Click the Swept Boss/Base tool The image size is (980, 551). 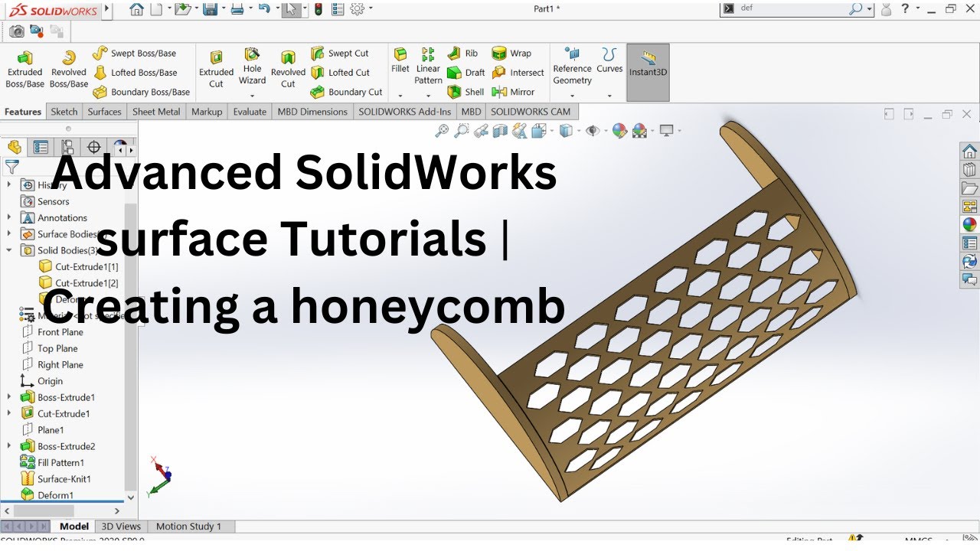[x=134, y=54]
